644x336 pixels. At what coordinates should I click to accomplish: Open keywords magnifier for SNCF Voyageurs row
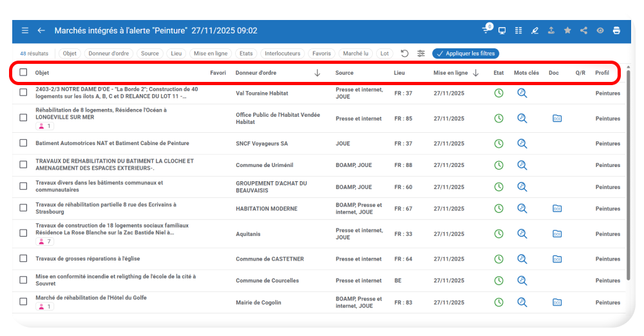pos(522,143)
